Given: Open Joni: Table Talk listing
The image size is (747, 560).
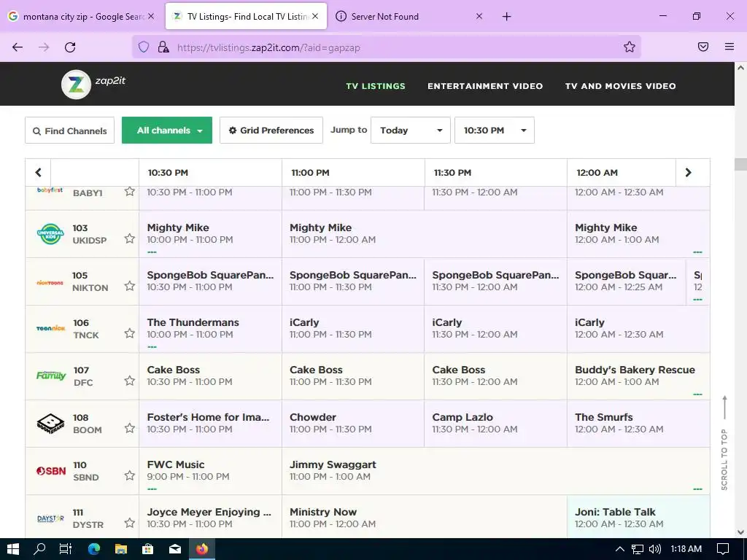Looking at the screenshot, I should (638, 516).
